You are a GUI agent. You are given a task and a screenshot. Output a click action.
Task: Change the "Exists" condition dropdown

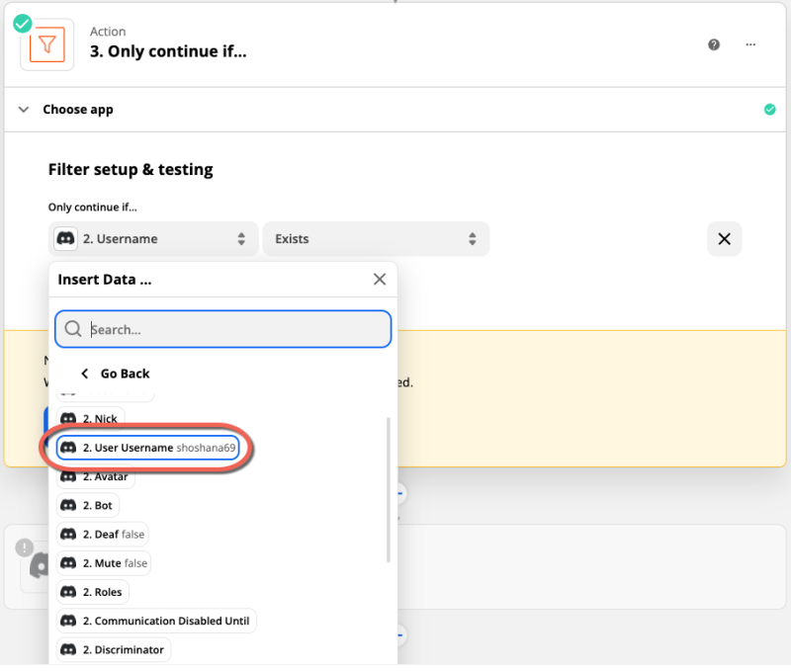tap(376, 238)
